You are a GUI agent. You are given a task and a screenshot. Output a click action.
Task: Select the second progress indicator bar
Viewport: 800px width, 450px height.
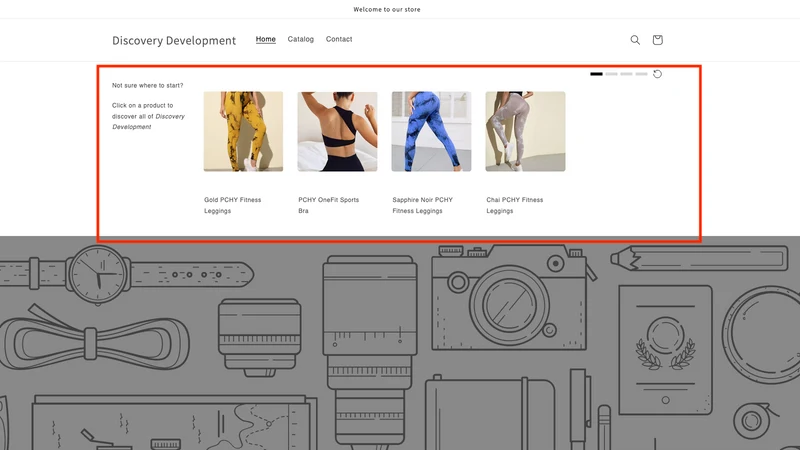[x=611, y=74]
